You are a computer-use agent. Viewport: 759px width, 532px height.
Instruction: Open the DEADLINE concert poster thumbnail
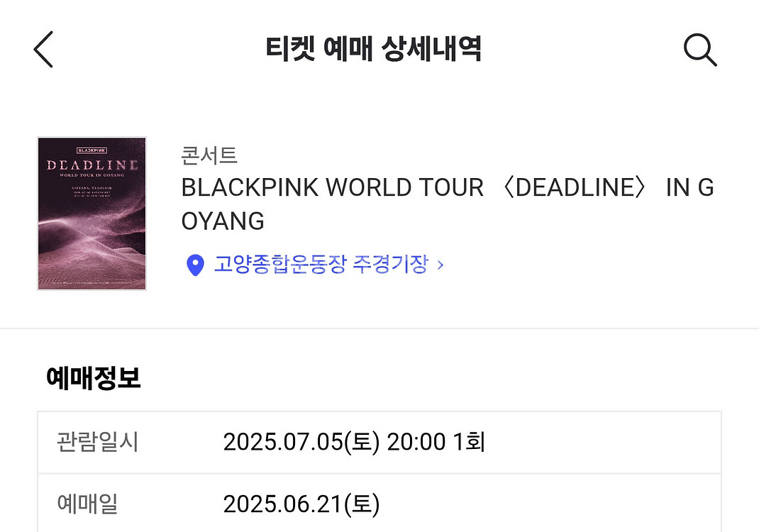(x=92, y=214)
